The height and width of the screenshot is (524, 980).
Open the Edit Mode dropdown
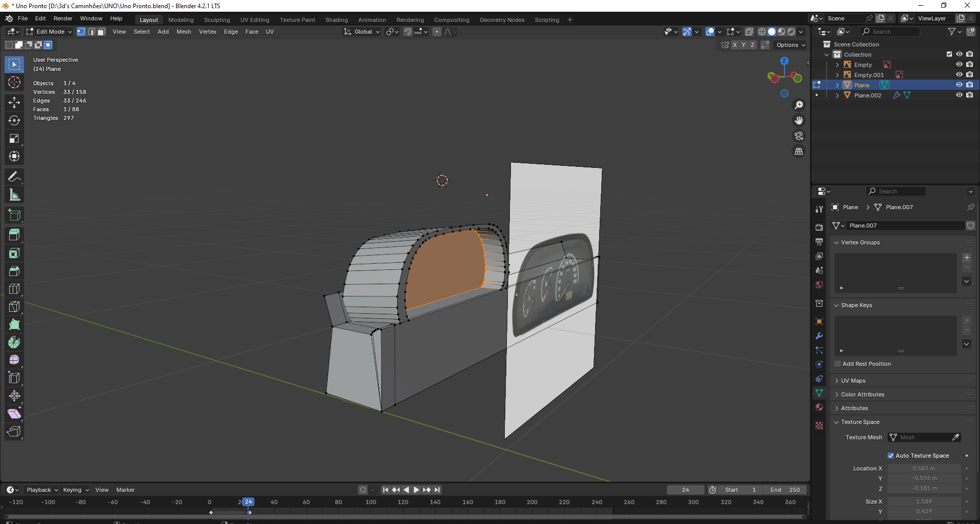[x=50, y=32]
